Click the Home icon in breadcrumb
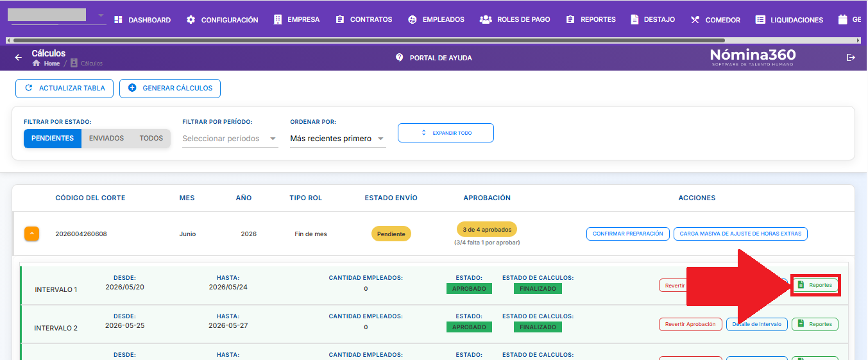This screenshot has height=360, width=868. [x=37, y=64]
